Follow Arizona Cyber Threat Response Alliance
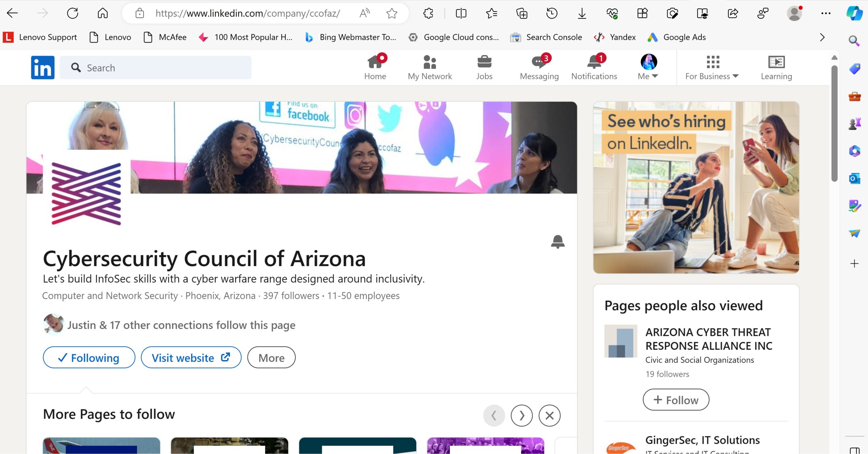868x454 pixels. click(x=676, y=400)
